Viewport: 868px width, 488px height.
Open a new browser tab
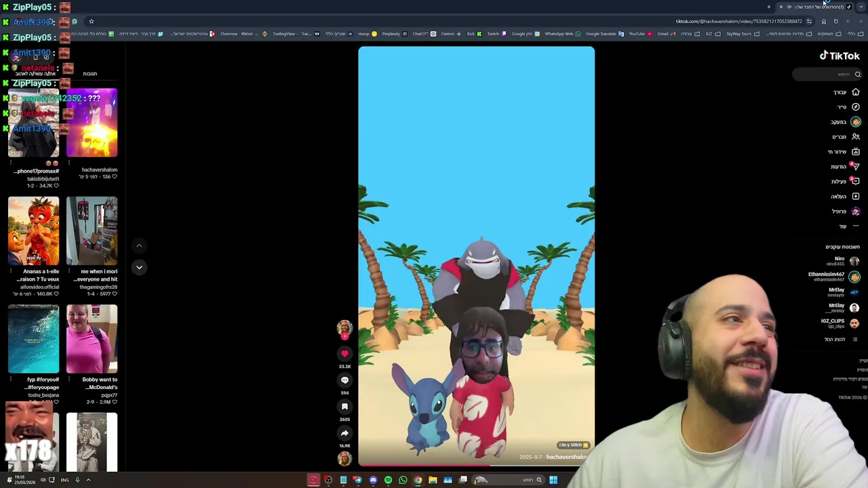coord(769,7)
